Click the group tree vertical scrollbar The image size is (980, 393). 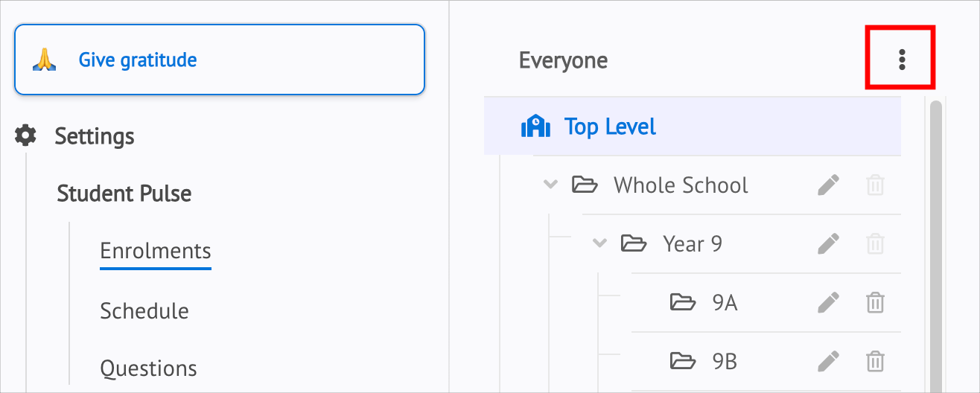point(936,246)
